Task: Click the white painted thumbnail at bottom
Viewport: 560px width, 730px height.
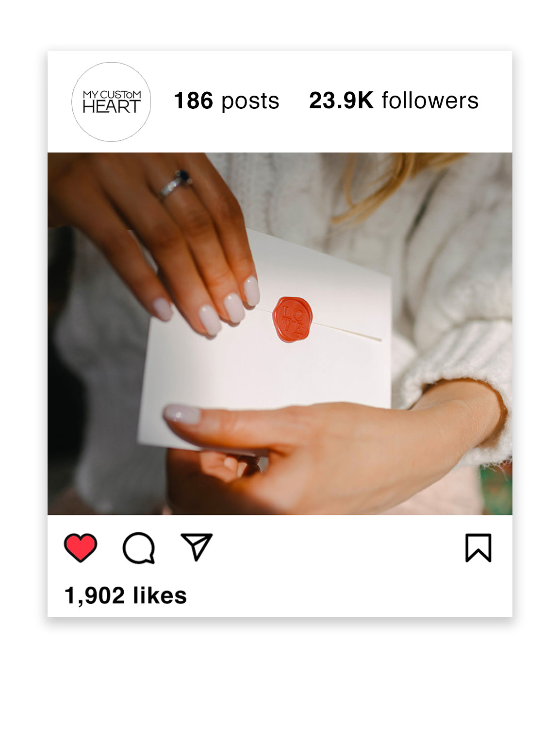Action: tap(182, 414)
